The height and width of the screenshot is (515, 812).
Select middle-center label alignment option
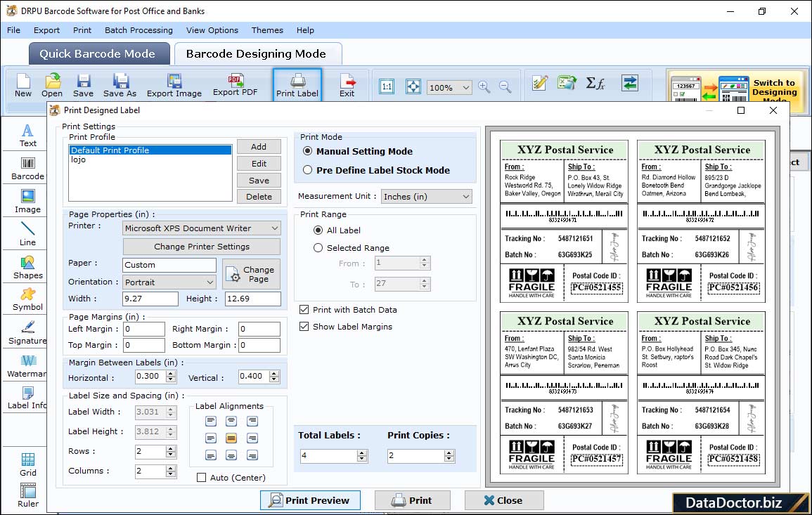click(x=231, y=438)
